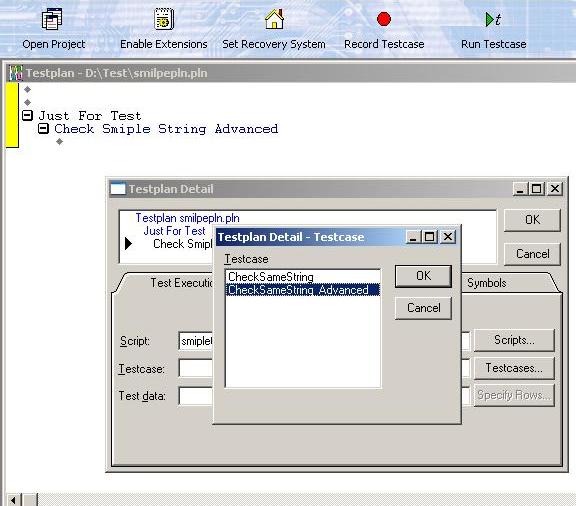Viewport: 576px width, 506px height.
Task: Click the Open Project toolbar icon
Action: tap(52, 19)
